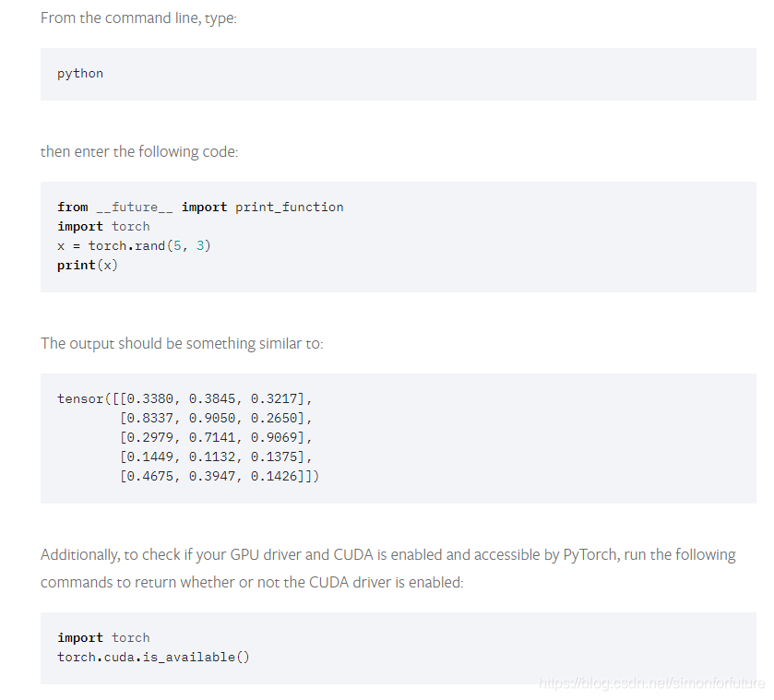Click the 'python' command in the code block
774x700 pixels.
(80, 74)
